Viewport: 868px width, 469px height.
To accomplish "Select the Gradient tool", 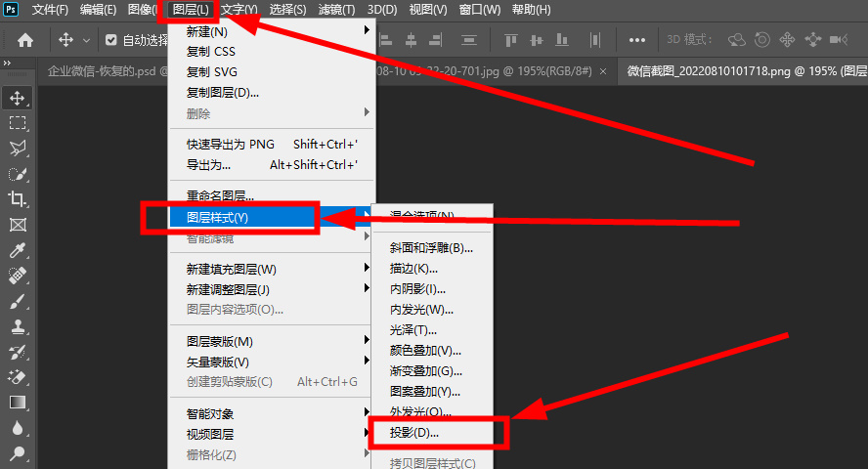I will pyautogui.click(x=18, y=403).
